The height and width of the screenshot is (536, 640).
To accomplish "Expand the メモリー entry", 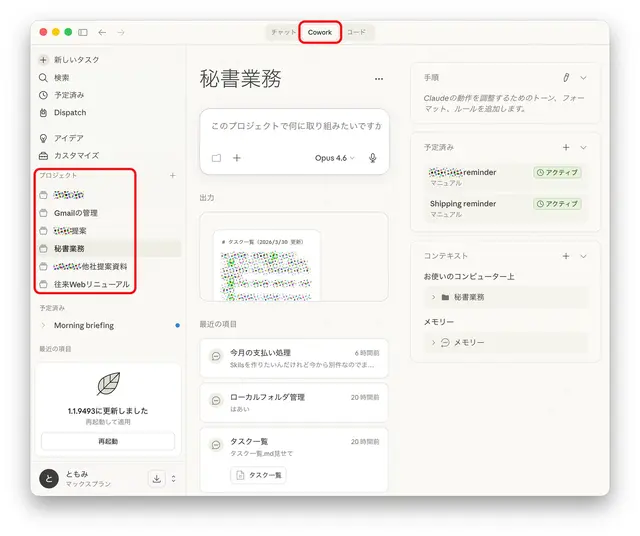I will click(x=433, y=343).
